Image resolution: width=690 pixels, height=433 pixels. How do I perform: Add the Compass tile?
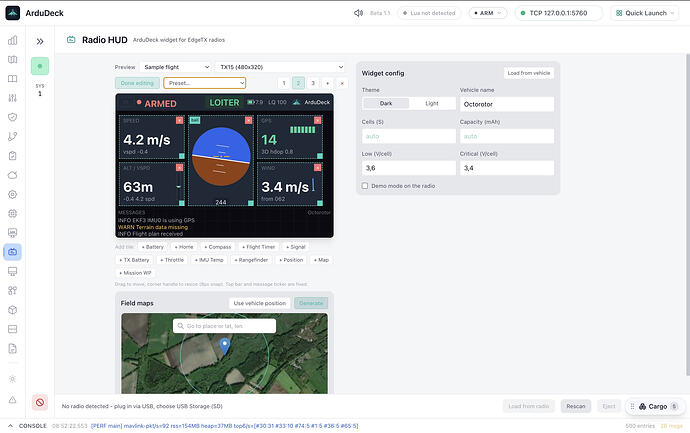coord(218,247)
